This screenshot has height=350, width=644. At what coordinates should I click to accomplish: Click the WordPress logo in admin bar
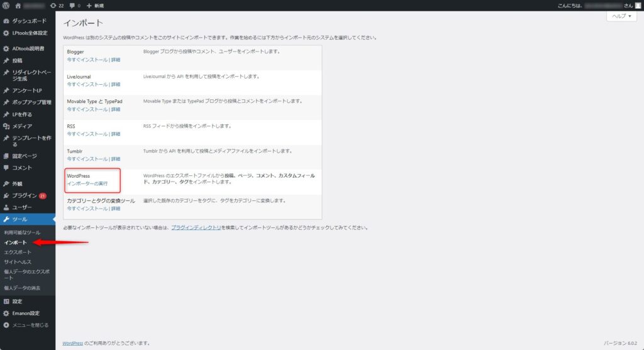[6, 5]
